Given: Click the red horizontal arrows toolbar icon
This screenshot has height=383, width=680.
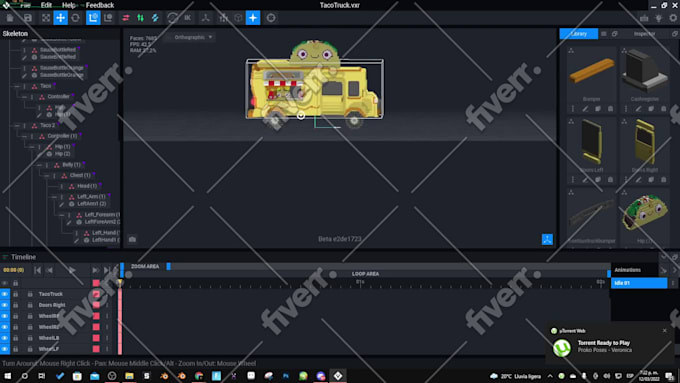Looking at the screenshot, I should click(x=126, y=18).
